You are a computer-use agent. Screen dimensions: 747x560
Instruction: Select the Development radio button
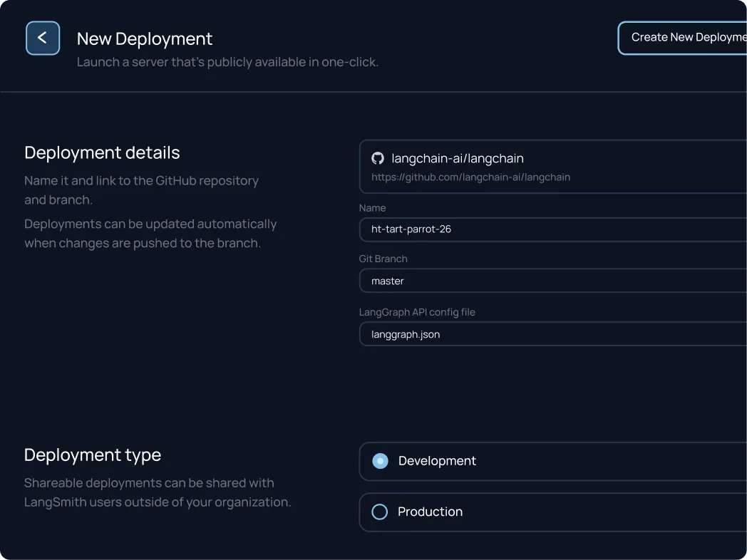click(x=380, y=461)
